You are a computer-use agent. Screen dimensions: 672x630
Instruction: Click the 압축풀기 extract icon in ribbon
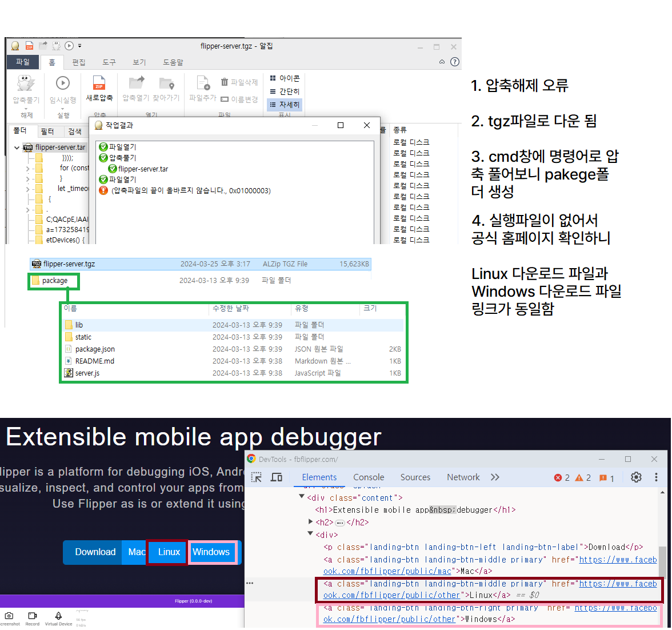tap(26, 83)
